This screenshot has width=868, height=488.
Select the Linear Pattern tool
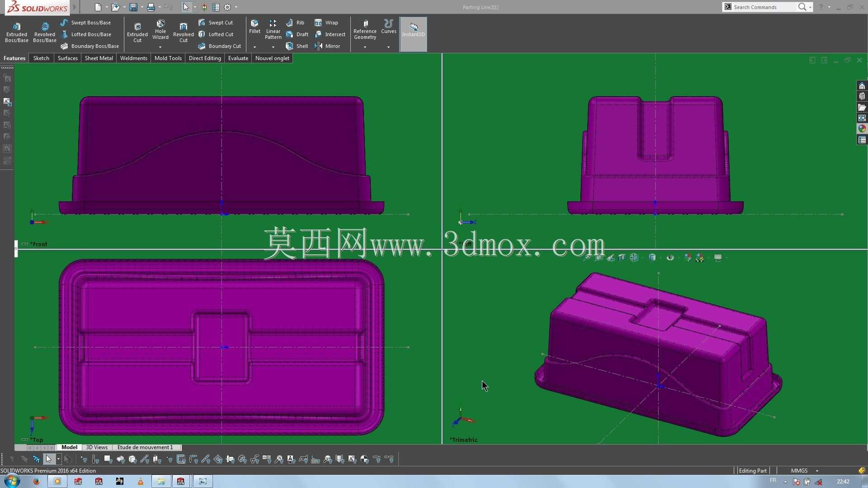coord(273,30)
